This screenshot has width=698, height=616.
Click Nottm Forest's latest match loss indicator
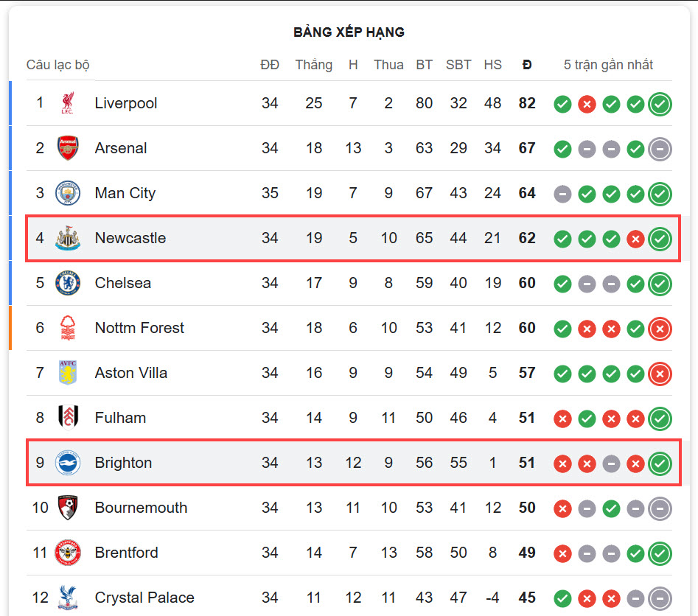660,329
